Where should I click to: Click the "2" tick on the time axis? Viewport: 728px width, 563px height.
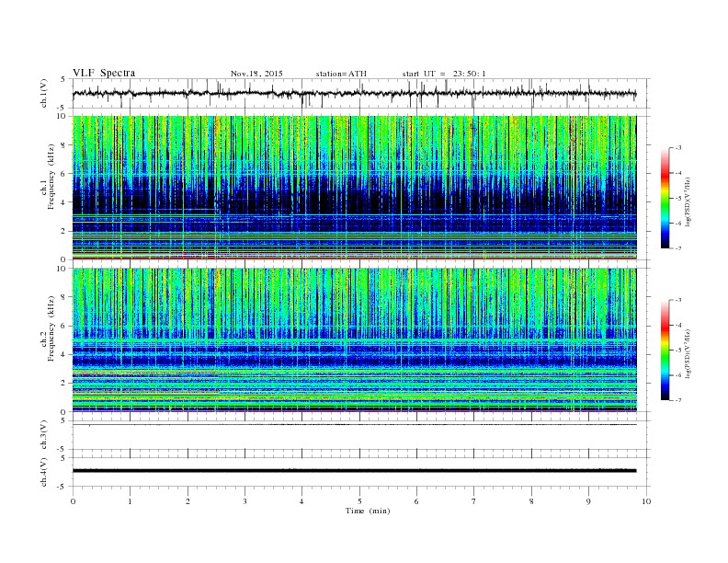(x=188, y=501)
